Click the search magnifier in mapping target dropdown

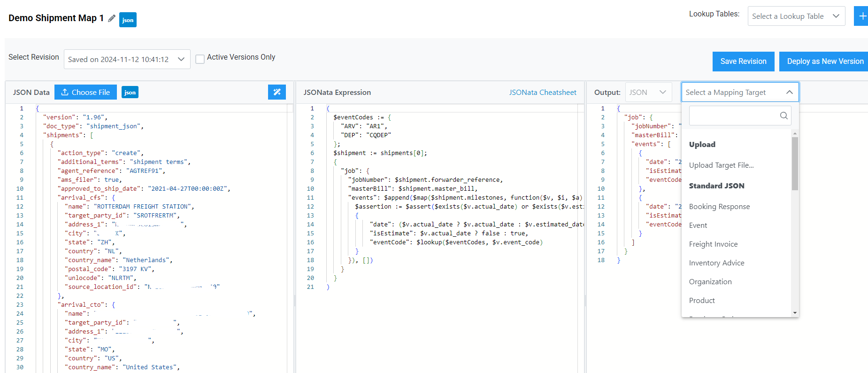pos(784,116)
